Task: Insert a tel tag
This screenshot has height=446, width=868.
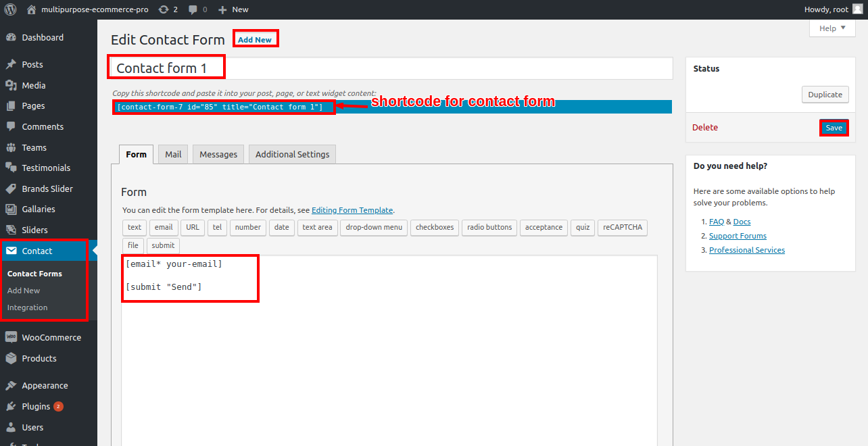Action: 217,227
